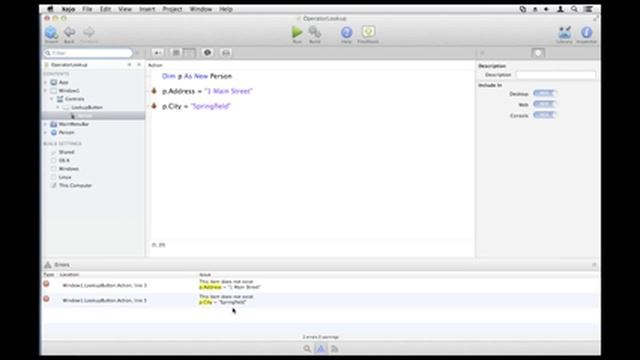Viewport: 640px width, 360px height.
Task: Expand the Person class item
Action: coord(46,132)
